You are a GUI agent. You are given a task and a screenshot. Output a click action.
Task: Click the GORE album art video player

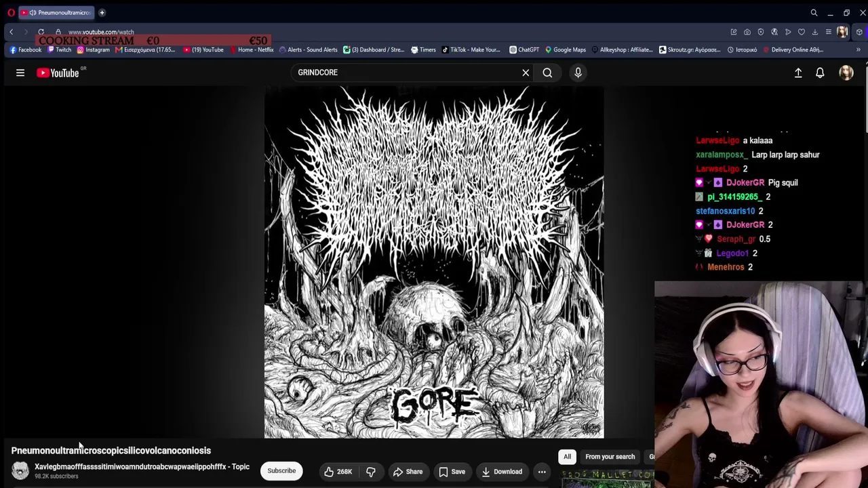coord(434,262)
